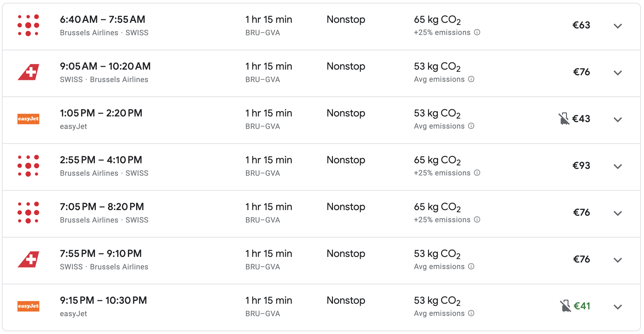644x334 pixels.
Task: Expand details of the 6:40 AM flight
Action: click(617, 26)
